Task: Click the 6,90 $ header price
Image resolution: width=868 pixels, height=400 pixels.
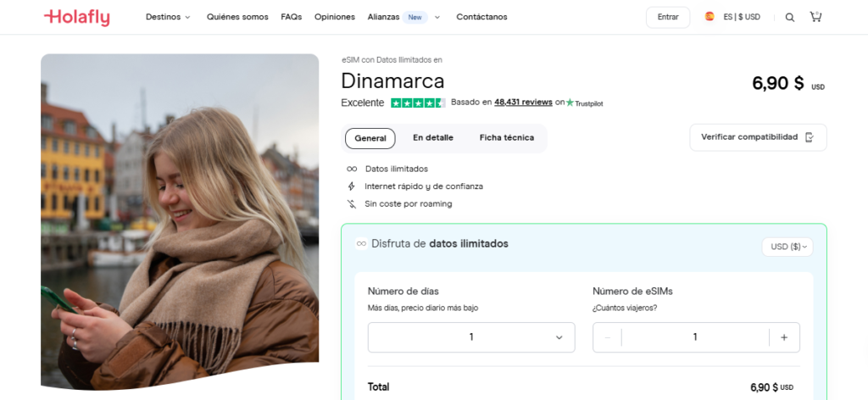Action: pos(778,83)
